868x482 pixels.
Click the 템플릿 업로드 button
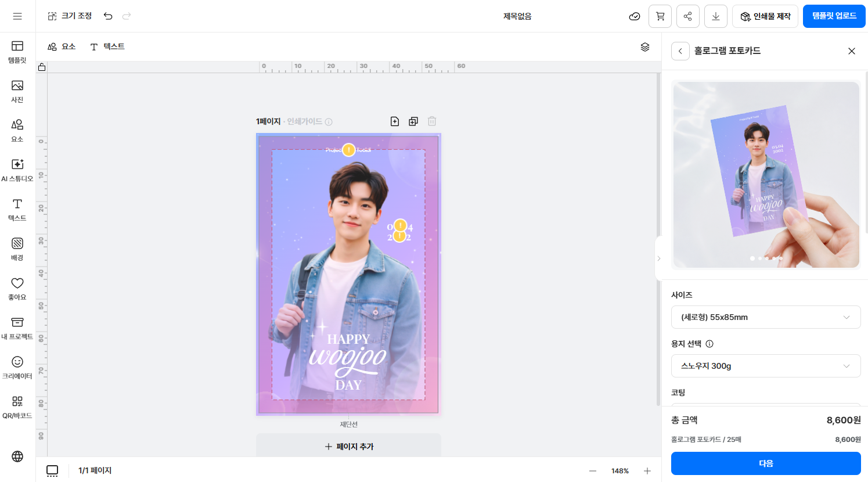pyautogui.click(x=834, y=16)
